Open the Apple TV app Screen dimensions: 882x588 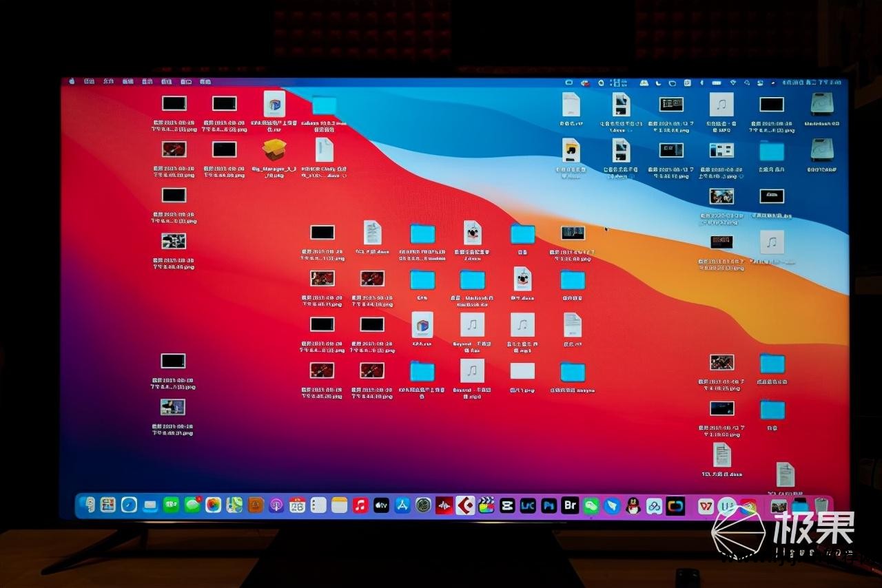click(381, 505)
